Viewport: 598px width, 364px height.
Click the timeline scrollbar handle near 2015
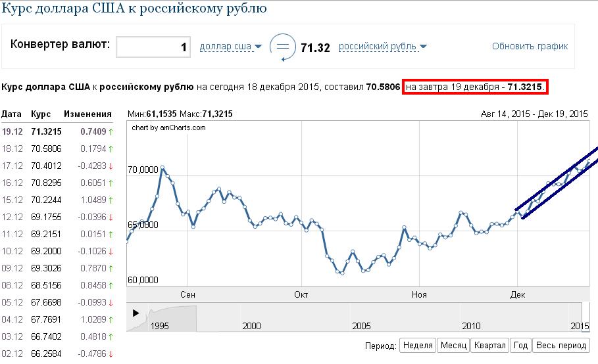point(586,317)
